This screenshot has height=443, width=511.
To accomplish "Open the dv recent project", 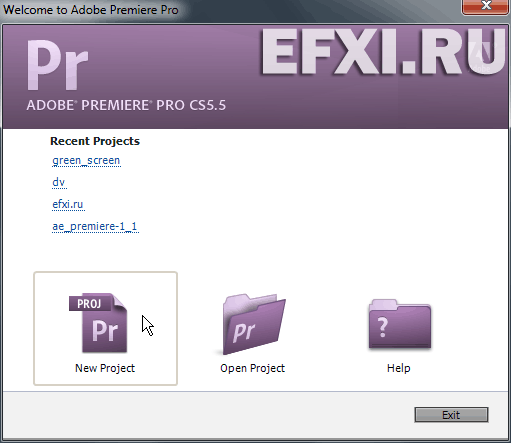I will pos(59,182).
